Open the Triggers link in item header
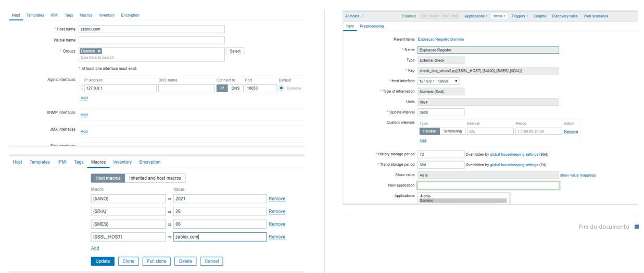The width and height of the screenshot is (644, 273). tap(519, 16)
